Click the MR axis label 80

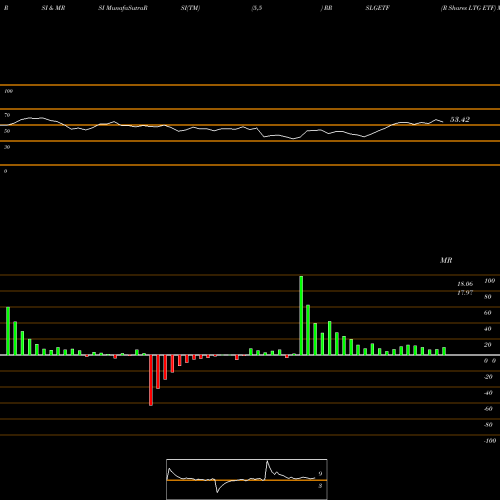point(488,297)
